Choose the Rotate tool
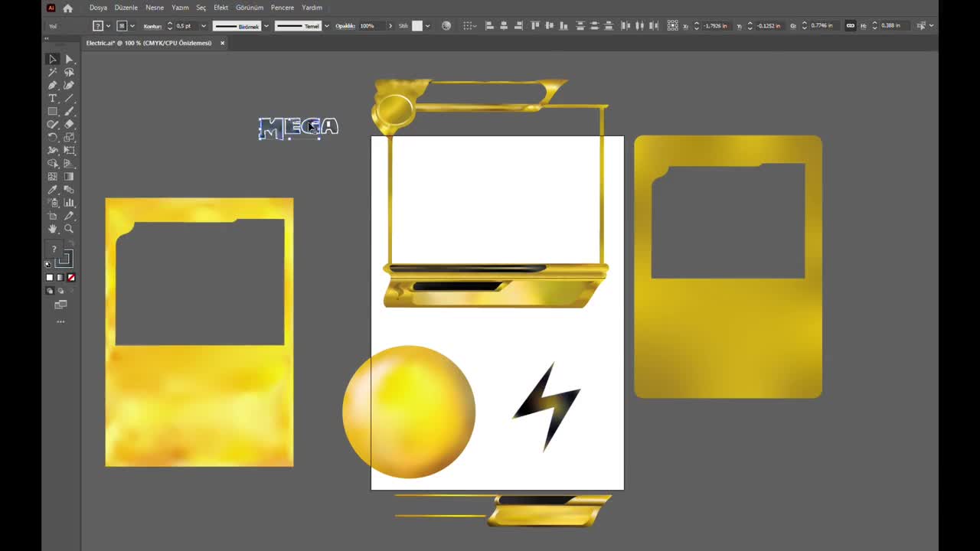Viewport: 980px width, 551px height. [x=52, y=137]
